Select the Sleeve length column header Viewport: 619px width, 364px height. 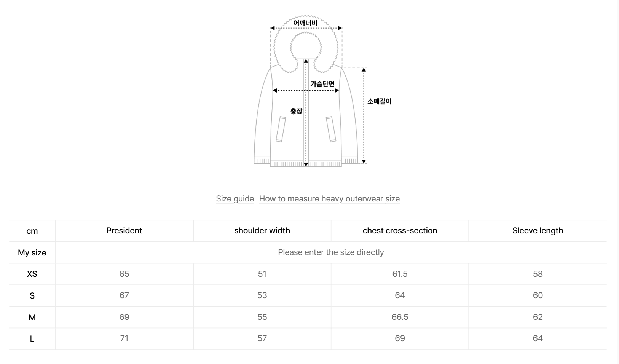click(538, 230)
